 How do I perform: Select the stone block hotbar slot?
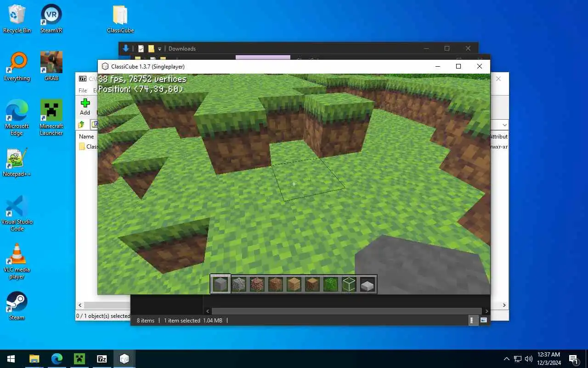[220, 284]
